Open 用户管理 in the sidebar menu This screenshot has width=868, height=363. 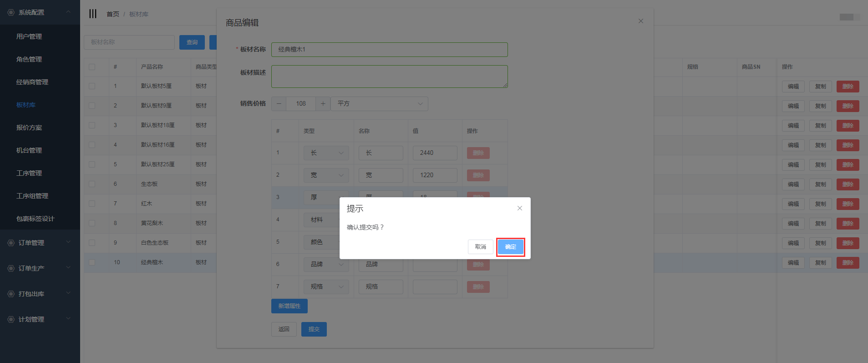pos(29,36)
